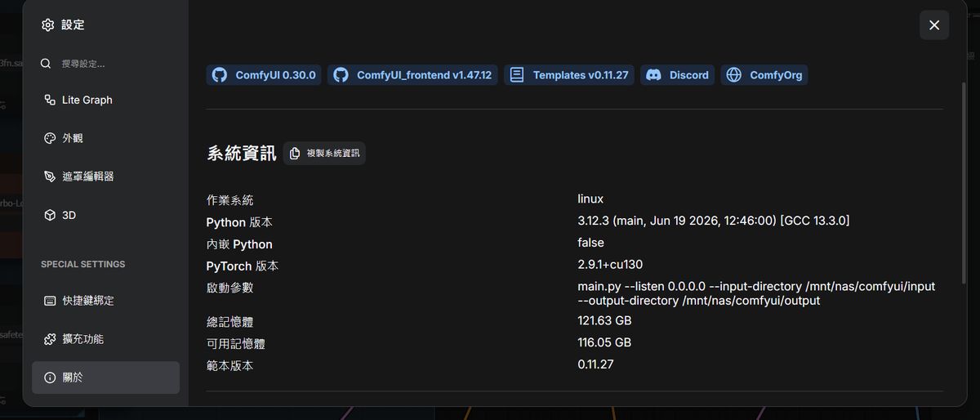Select 外觀 appearance category
This screenshot has width=980, height=420.
(105, 138)
